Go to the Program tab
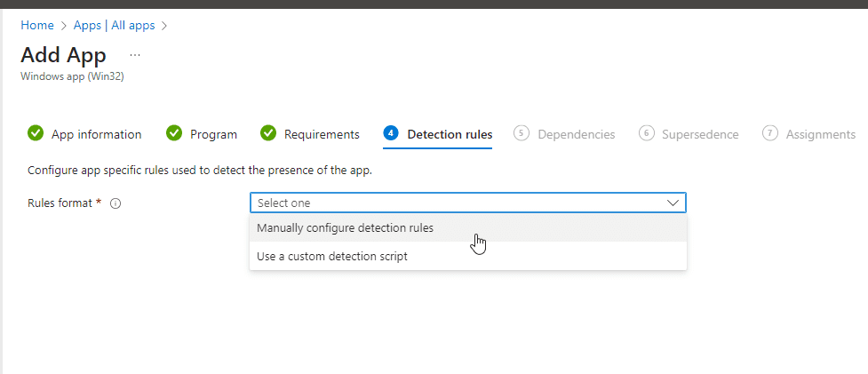The width and height of the screenshot is (868, 374). click(x=213, y=134)
